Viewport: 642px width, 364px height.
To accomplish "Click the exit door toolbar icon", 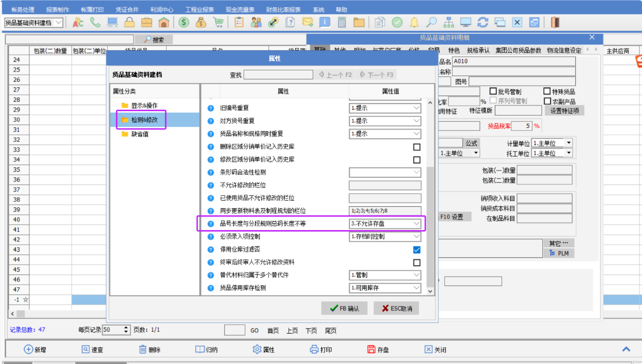I will tap(555, 22).
